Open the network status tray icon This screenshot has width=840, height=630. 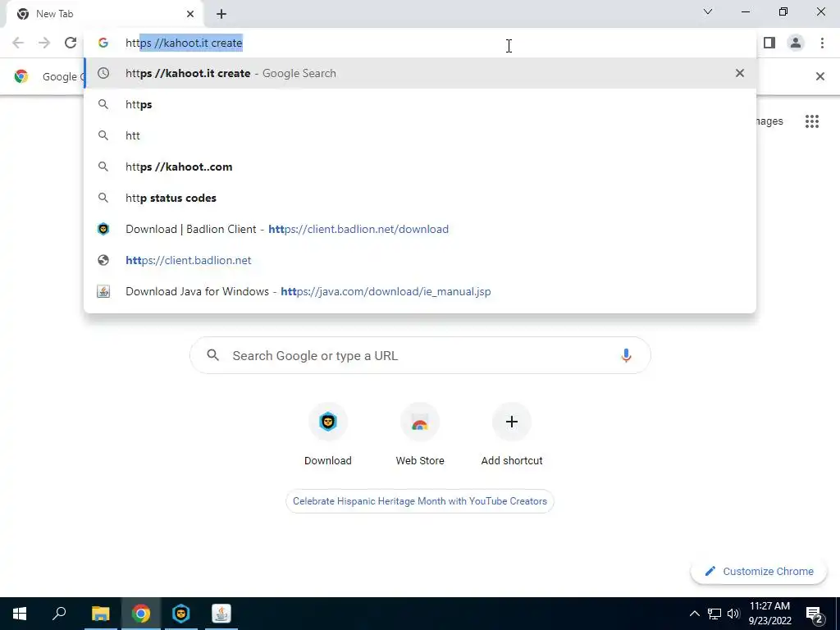pyautogui.click(x=714, y=614)
